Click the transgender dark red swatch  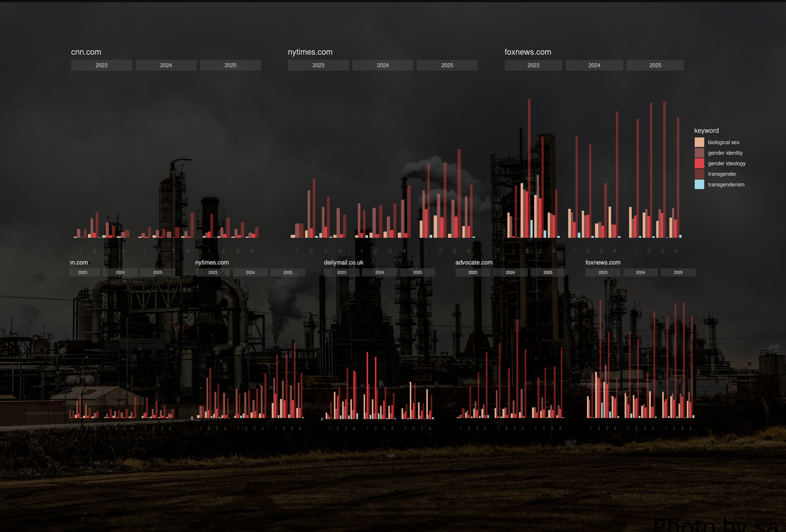pos(699,174)
